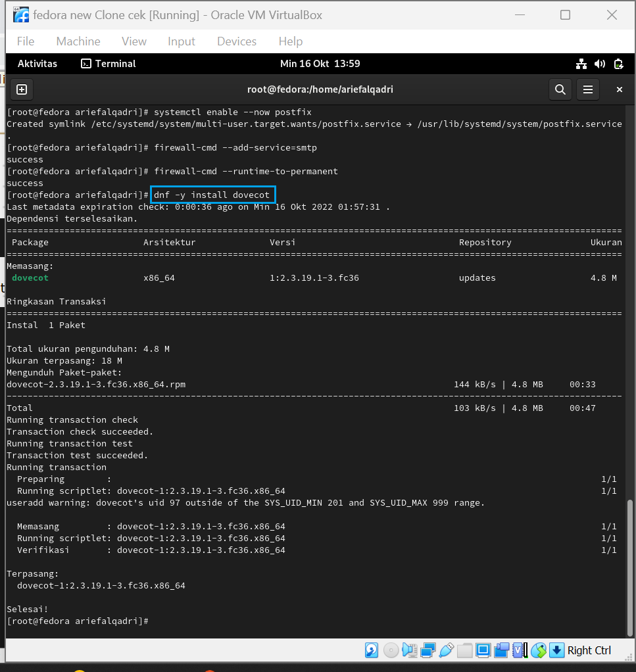Click the GNOME volume speaker icon
The width and height of the screenshot is (636, 672).
(x=600, y=64)
